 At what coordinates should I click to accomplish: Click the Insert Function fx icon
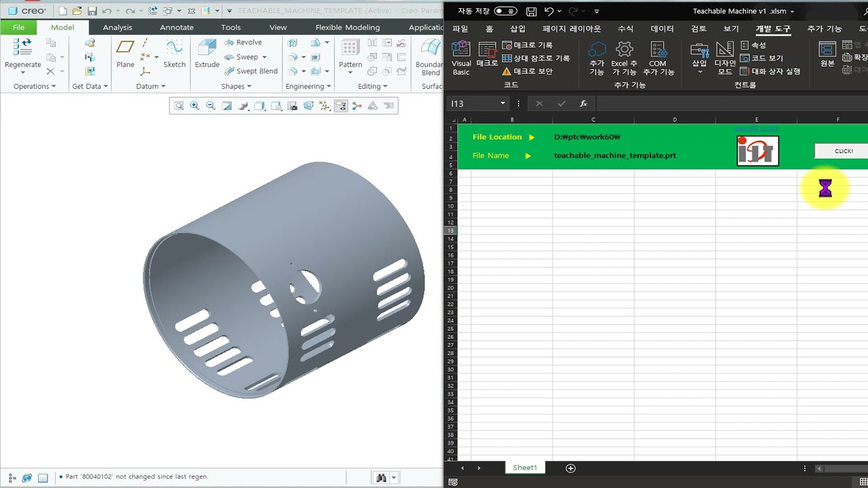pos(583,104)
